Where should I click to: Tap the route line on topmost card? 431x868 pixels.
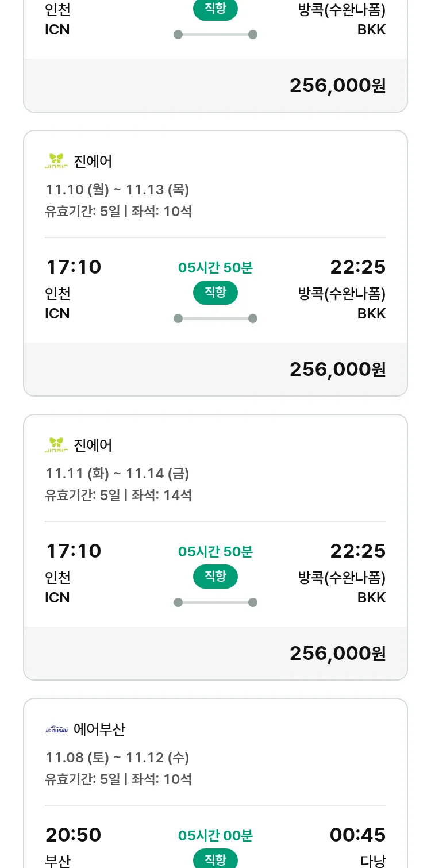point(215,34)
